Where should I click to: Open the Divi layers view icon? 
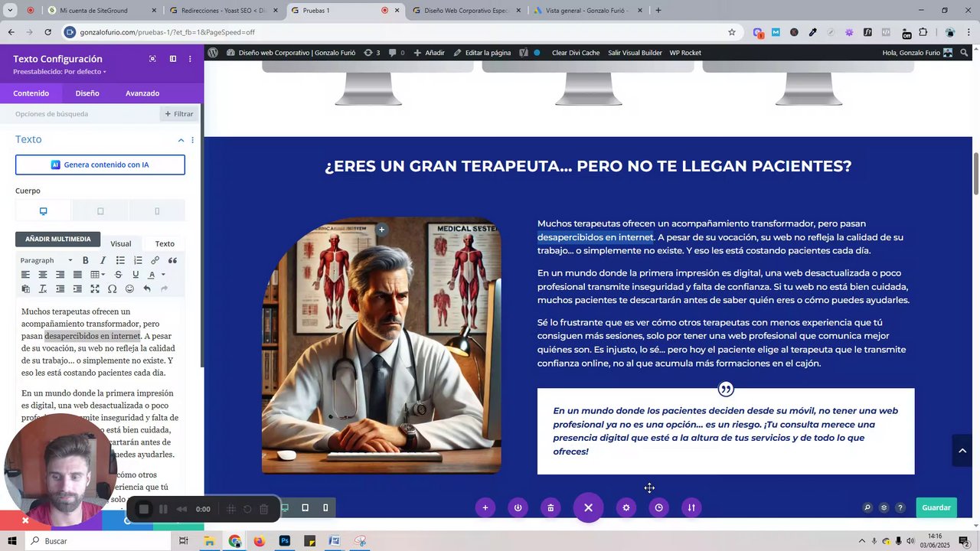point(884,507)
